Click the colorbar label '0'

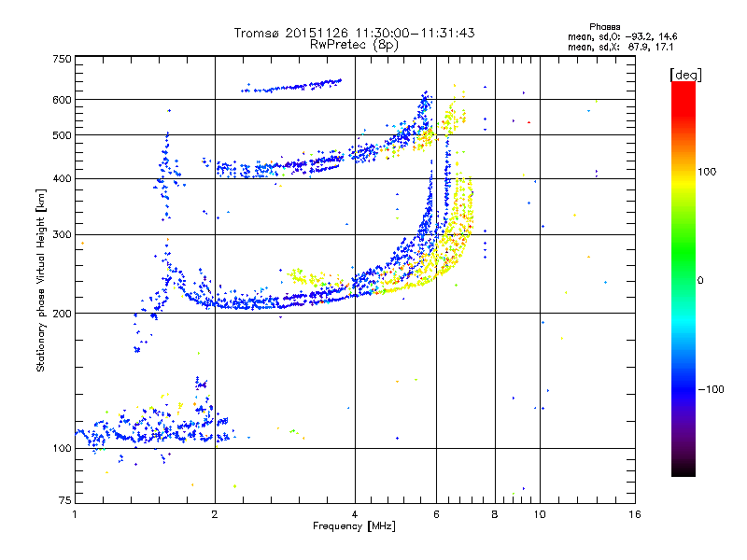(700, 281)
